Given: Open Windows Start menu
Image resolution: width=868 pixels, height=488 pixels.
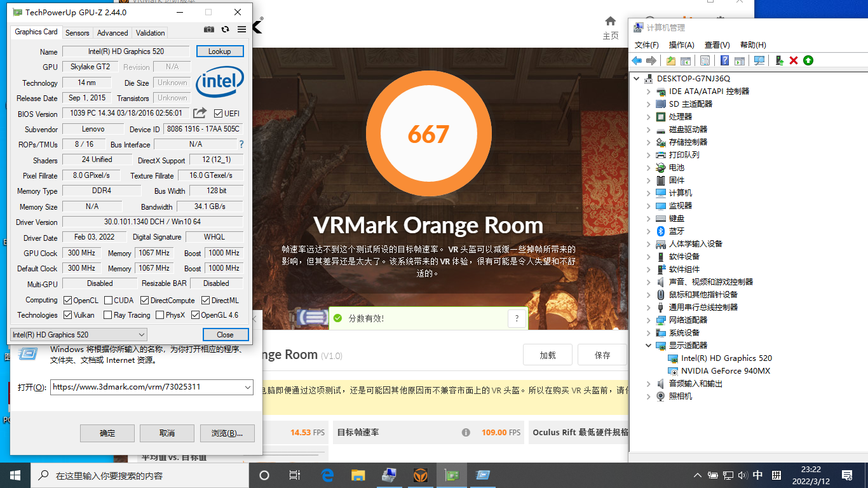Looking at the screenshot, I should (15, 475).
